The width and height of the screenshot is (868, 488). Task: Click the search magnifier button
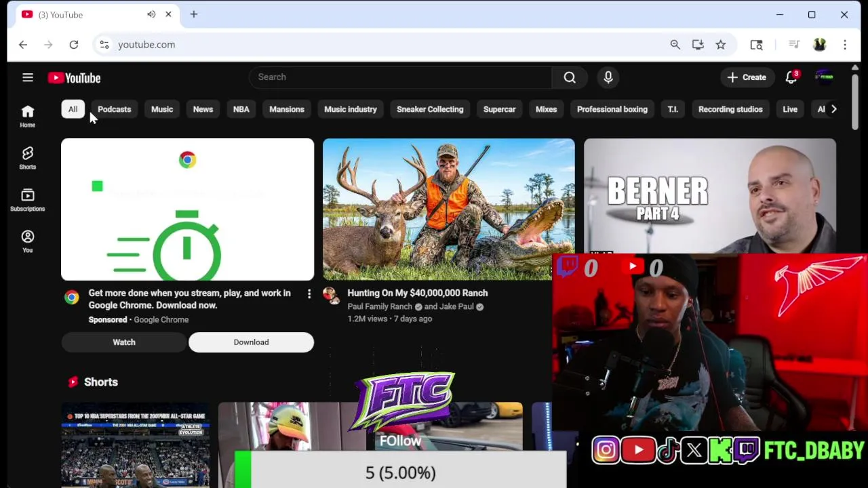coord(570,77)
